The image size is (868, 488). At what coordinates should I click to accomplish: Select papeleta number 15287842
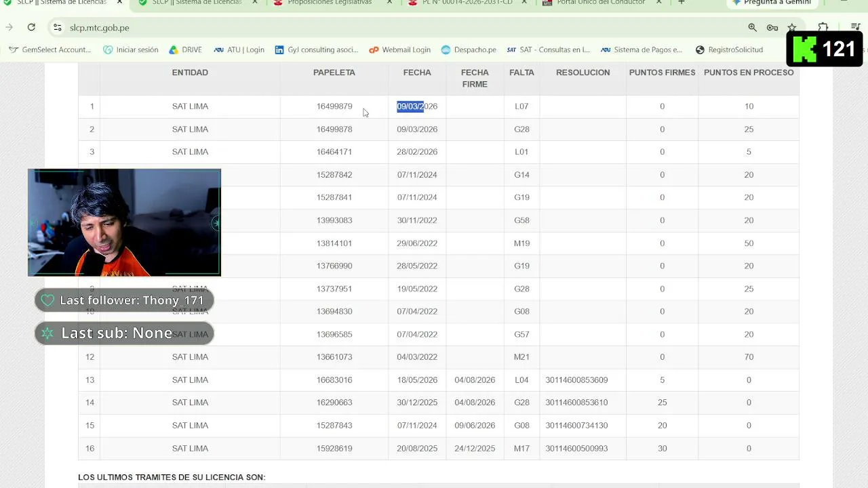coord(334,175)
